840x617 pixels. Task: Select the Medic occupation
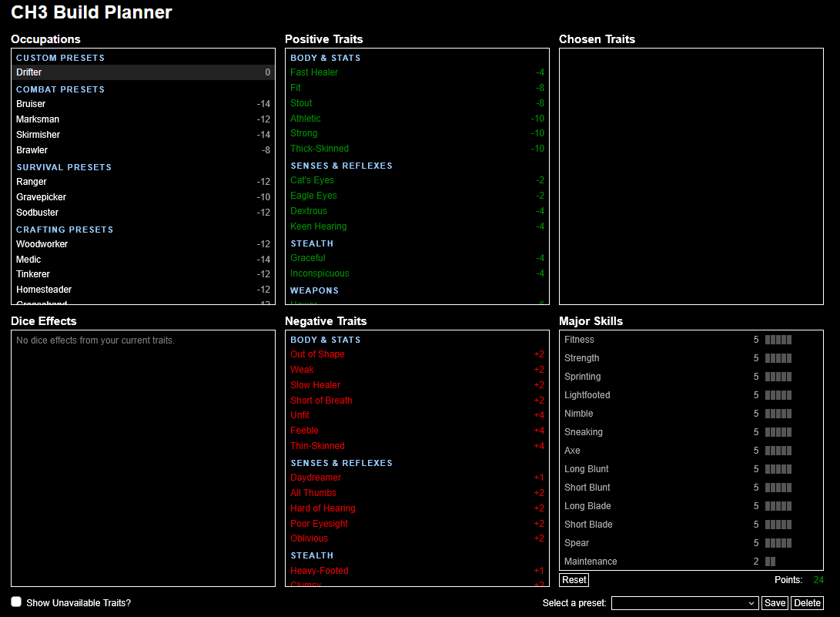[x=143, y=260]
